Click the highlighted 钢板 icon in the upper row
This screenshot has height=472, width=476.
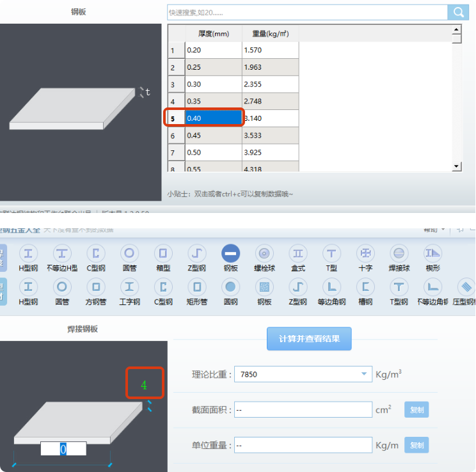point(231,253)
